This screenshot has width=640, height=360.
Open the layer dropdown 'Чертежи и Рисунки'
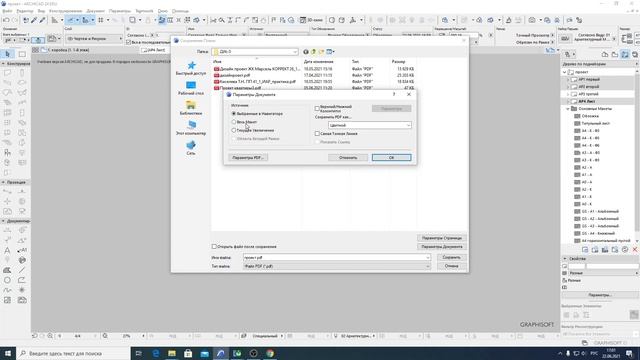[x=94, y=39]
